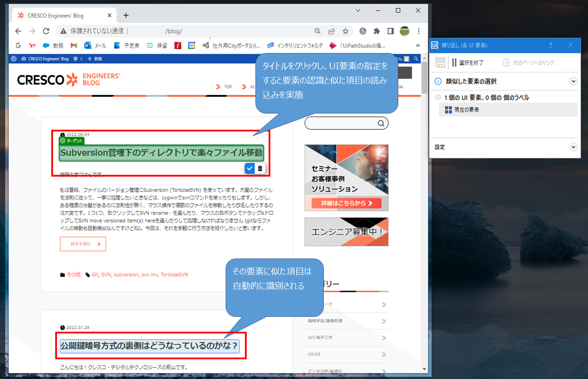
Task: Open the Chrome extensions puzzle icon
Action: (376, 31)
